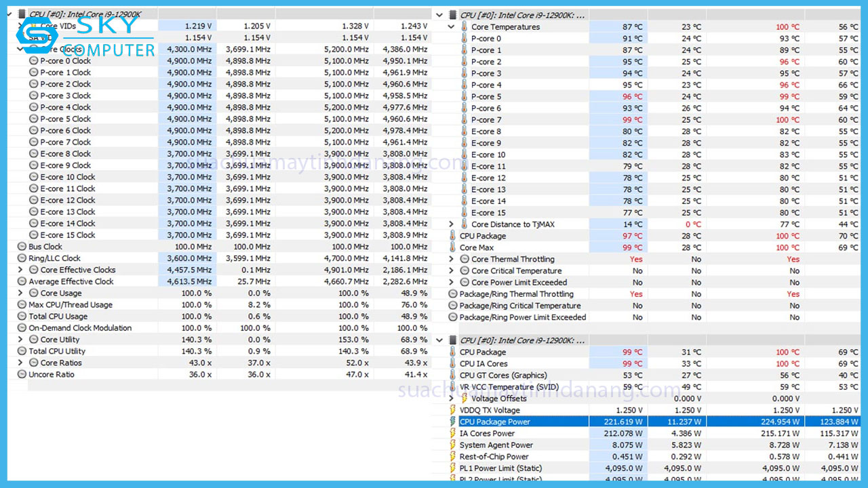This screenshot has height=488, width=868.
Task: Click the thermometer icon next to CPU IA Cores
Action: tap(453, 363)
